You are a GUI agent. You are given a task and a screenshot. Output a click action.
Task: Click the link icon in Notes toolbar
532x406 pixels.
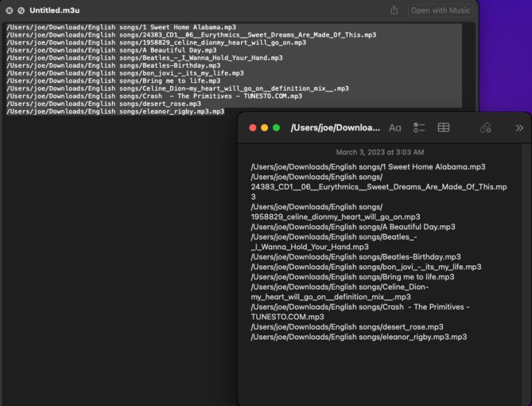(486, 127)
